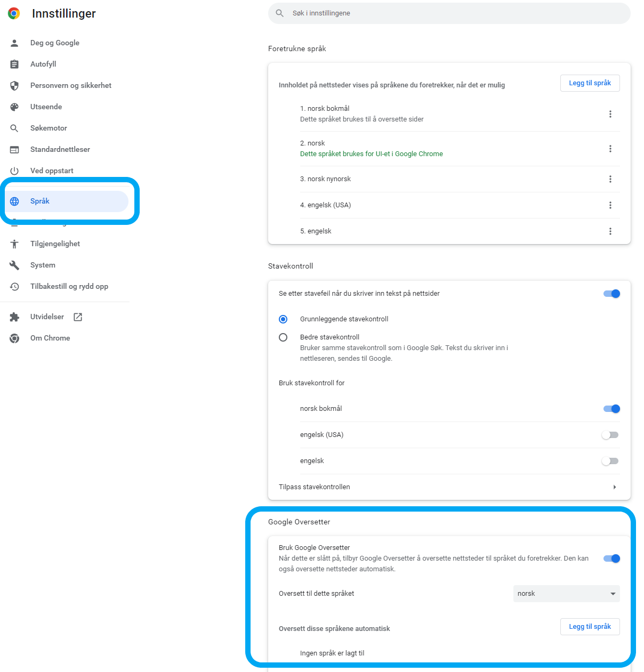644x672 pixels.
Task: Open three-dot menu for norsk bokmål
Action: [610, 114]
